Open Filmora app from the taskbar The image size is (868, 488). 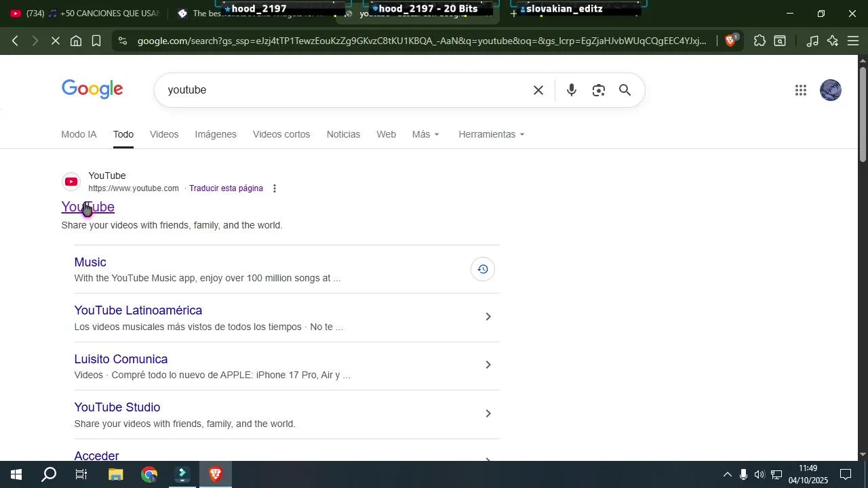182,474
